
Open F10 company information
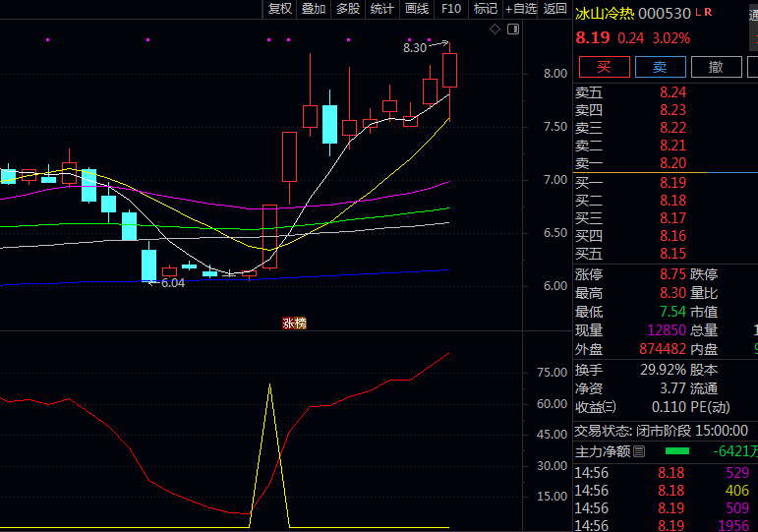click(x=451, y=9)
